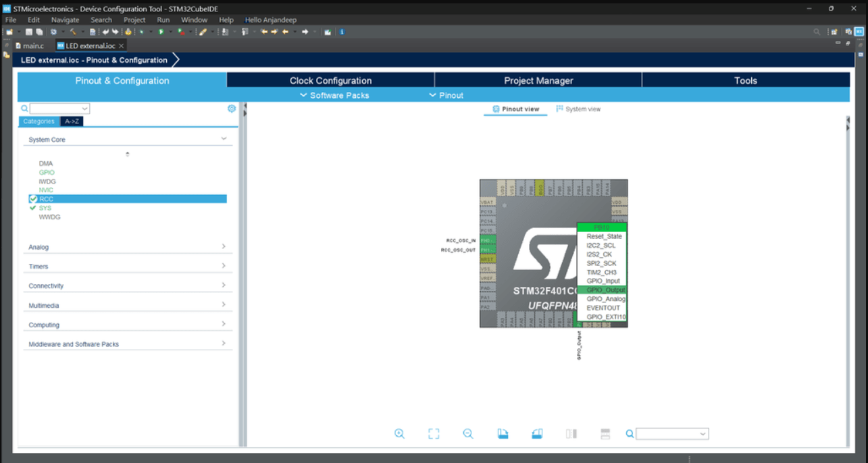Open the Project menu

(x=134, y=20)
